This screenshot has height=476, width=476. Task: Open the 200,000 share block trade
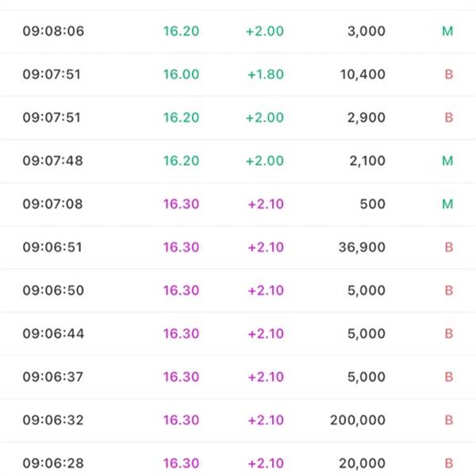click(238, 420)
